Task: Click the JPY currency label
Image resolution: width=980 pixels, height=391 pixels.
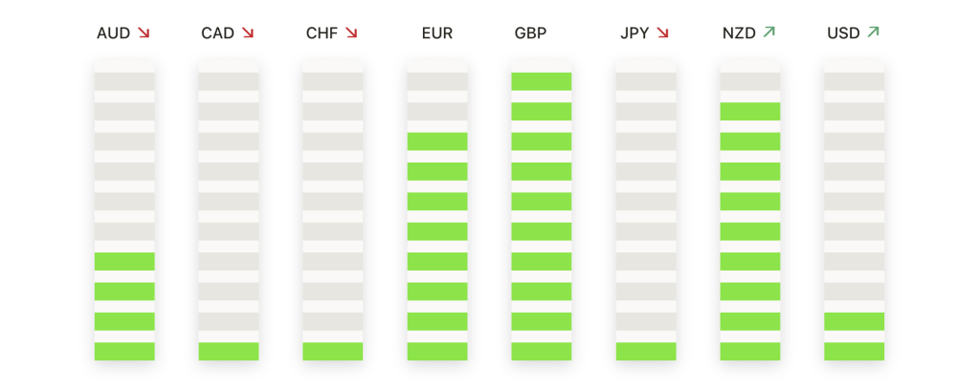Action: click(635, 33)
